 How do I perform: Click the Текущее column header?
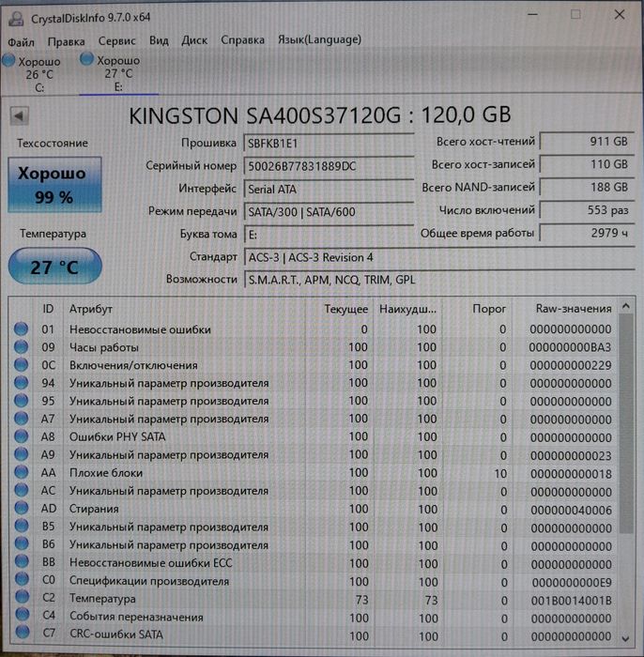[346, 309]
